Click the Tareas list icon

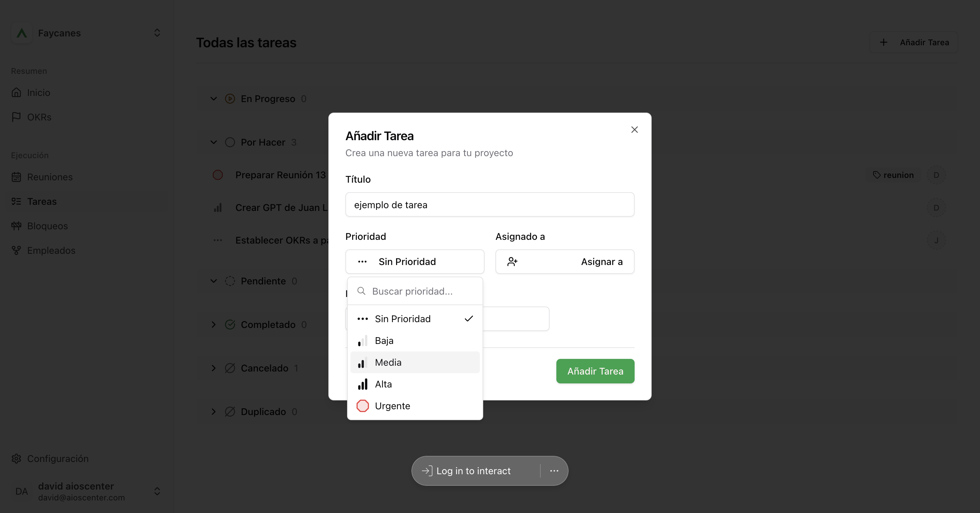click(16, 201)
